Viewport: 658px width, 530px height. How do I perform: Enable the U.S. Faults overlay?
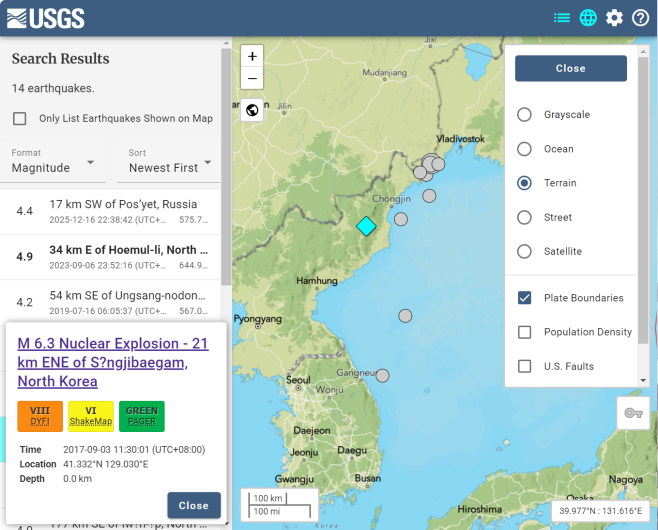pyautogui.click(x=525, y=366)
